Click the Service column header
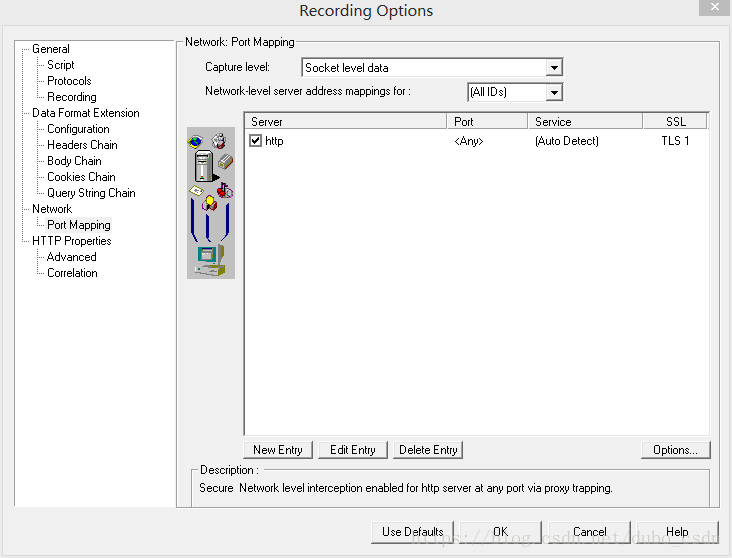This screenshot has width=732, height=558. 585,121
